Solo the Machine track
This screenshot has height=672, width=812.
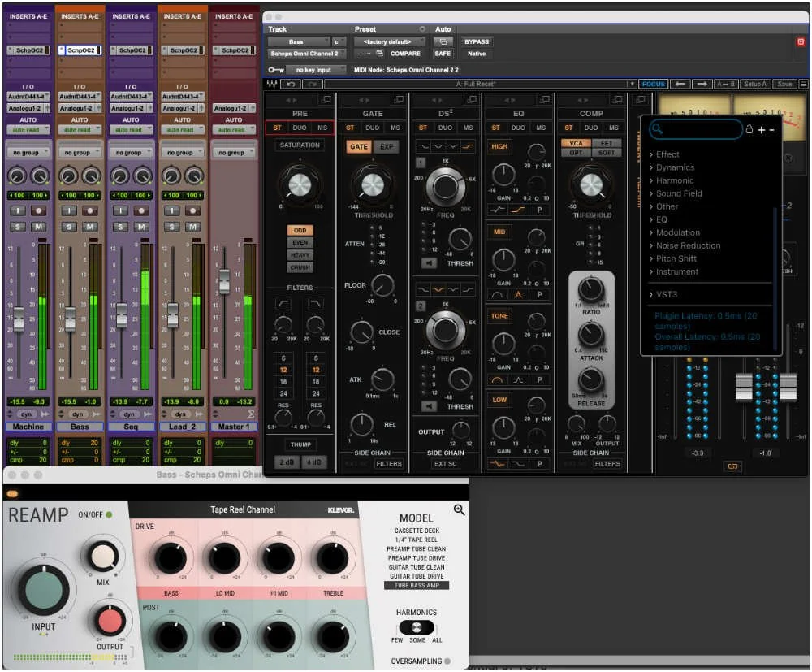coord(18,227)
